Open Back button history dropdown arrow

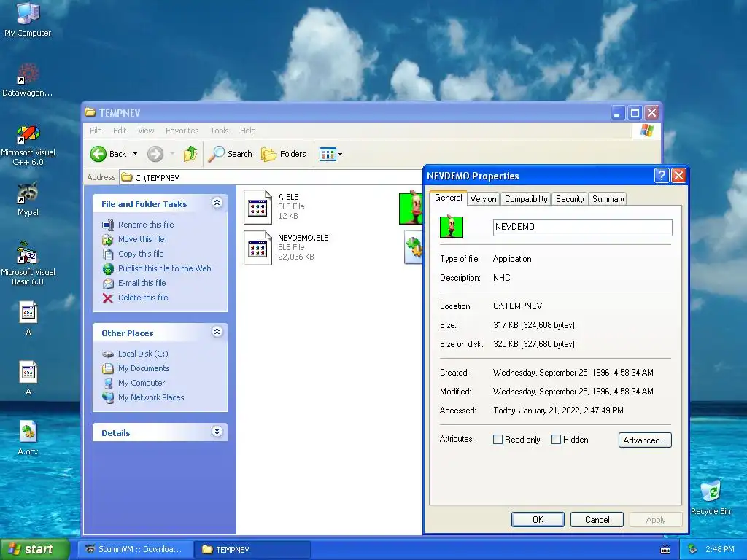[135, 154]
